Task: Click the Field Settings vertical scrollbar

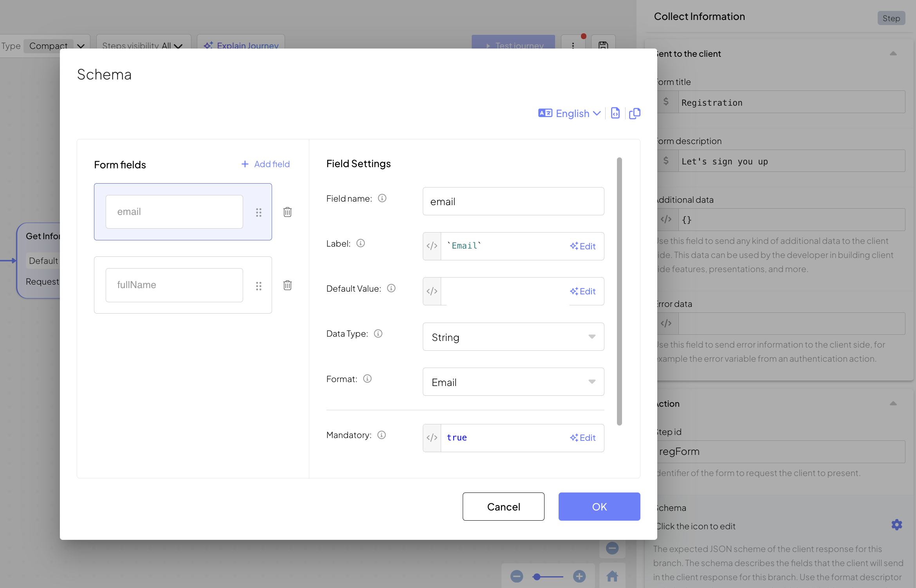Action: [x=619, y=291]
